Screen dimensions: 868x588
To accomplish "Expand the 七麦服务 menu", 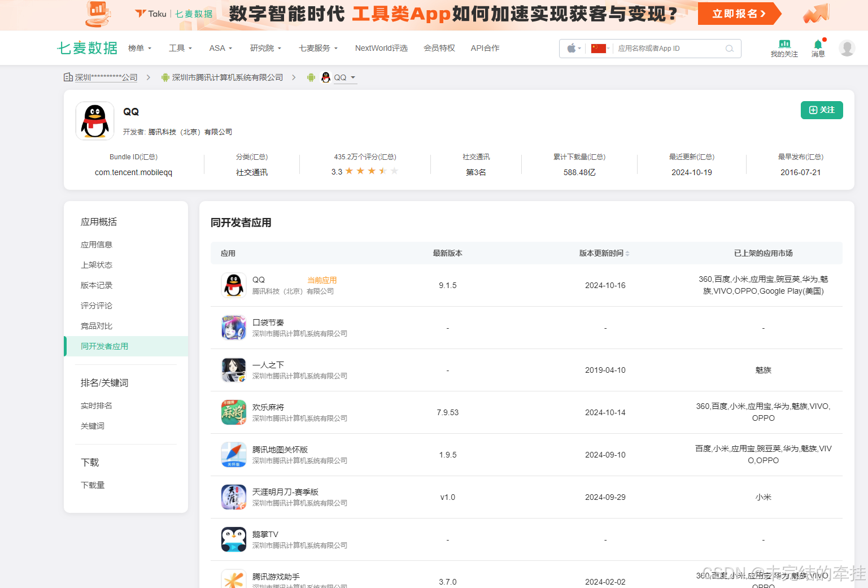I will [x=318, y=48].
